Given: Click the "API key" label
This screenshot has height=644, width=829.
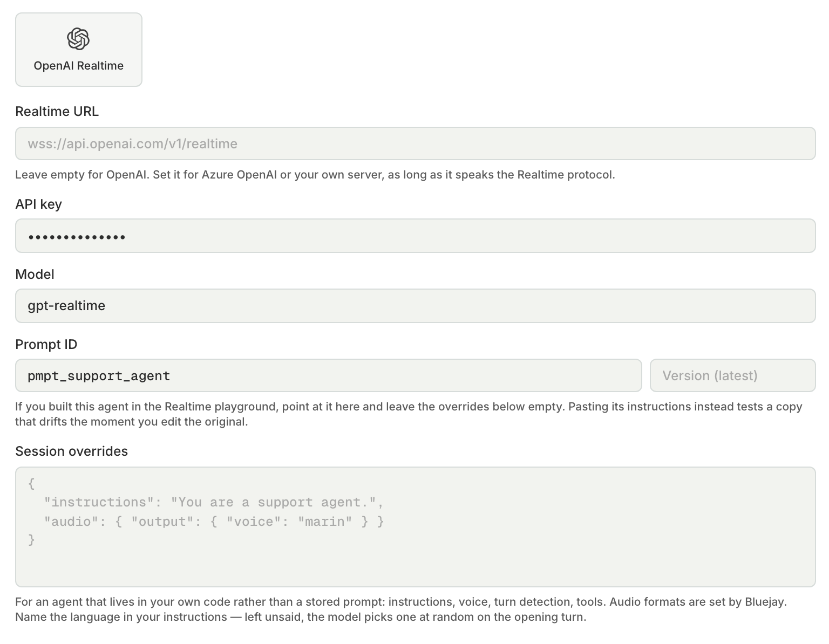Looking at the screenshot, I should click(x=39, y=204).
